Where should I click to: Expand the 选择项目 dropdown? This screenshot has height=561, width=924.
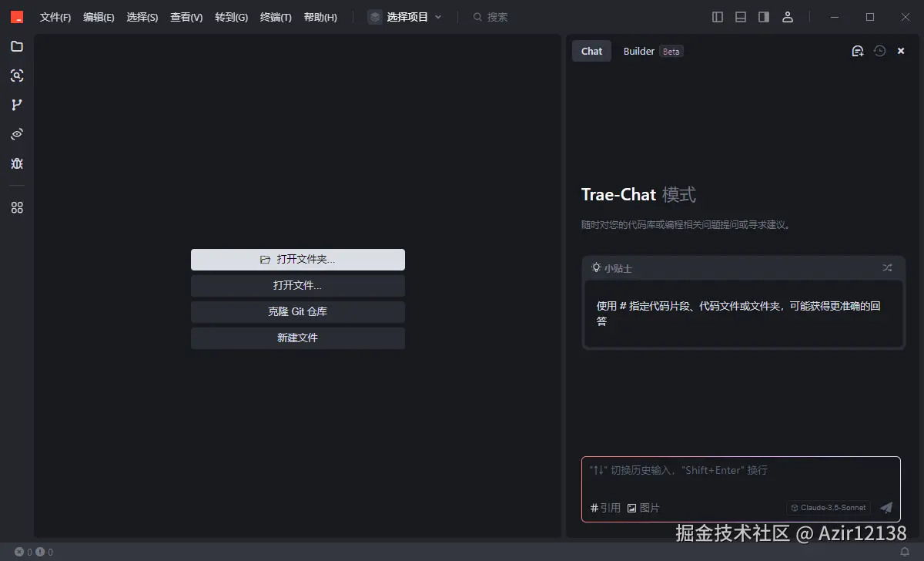coord(405,17)
